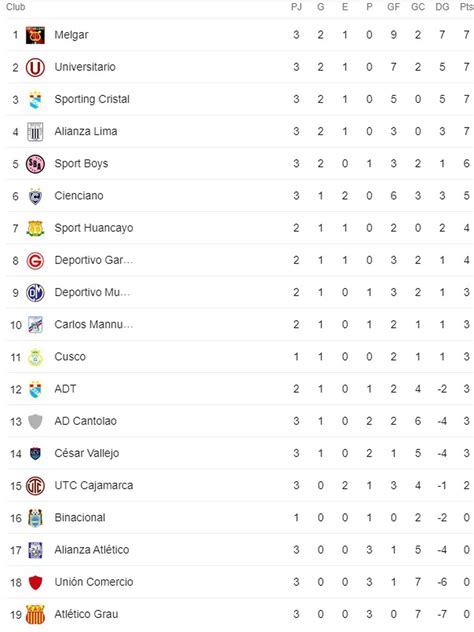Click the Atlético Grau striped crest

coord(35,614)
